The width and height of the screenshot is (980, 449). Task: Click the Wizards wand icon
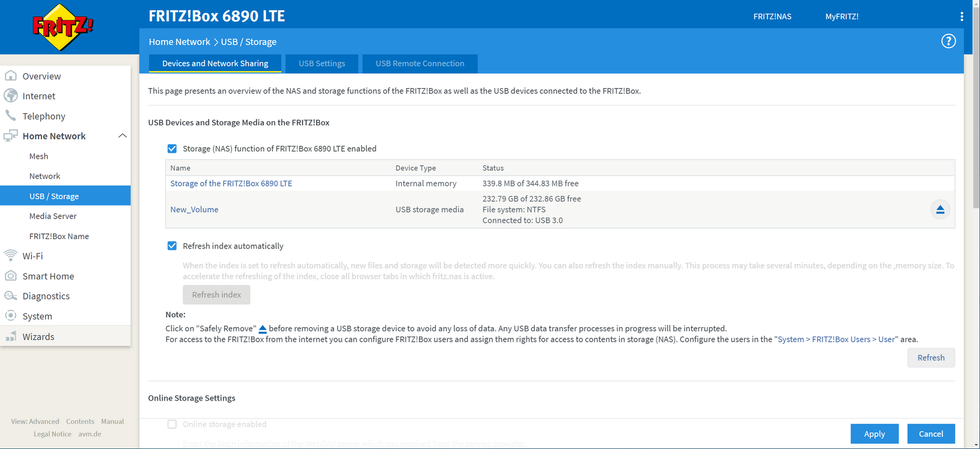coord(10,336)
